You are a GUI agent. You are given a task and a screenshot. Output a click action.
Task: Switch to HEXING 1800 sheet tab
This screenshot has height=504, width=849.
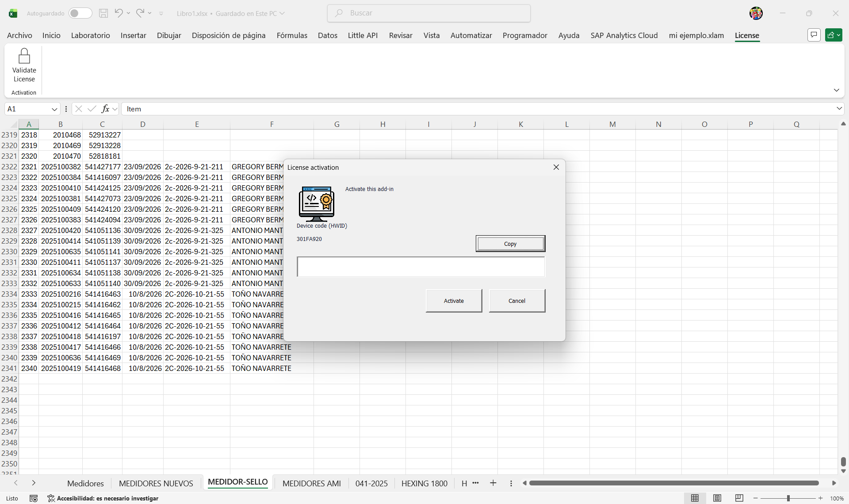tap(424, 483)
